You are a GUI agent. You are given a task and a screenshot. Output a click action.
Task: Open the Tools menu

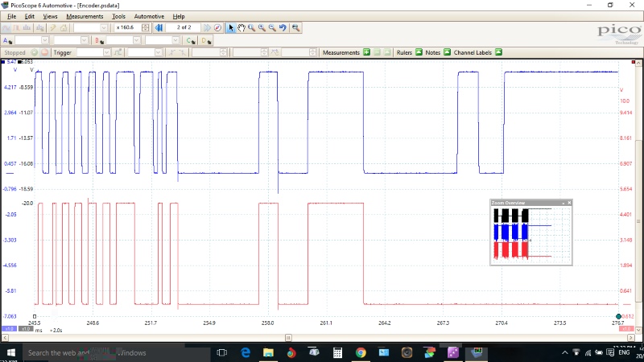(x=118, y=16)
